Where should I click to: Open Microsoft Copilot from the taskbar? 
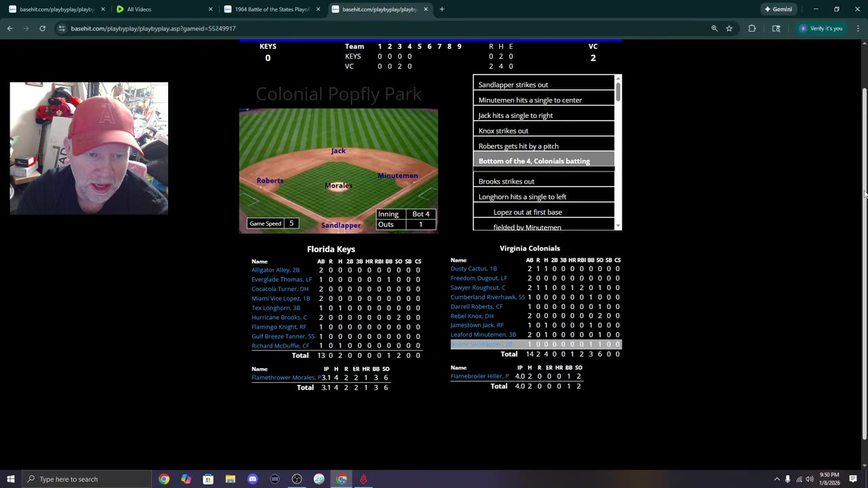click(186, 479)
